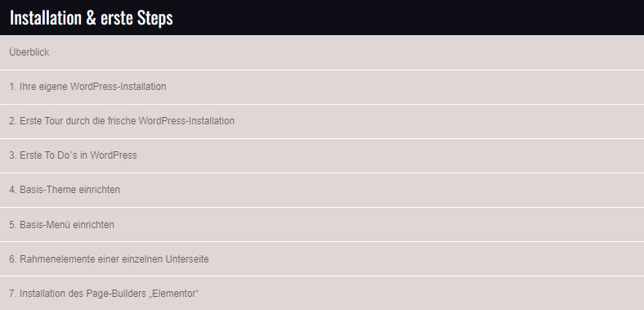Pick the base menu setup lesson row

click(x=322, y=224)
